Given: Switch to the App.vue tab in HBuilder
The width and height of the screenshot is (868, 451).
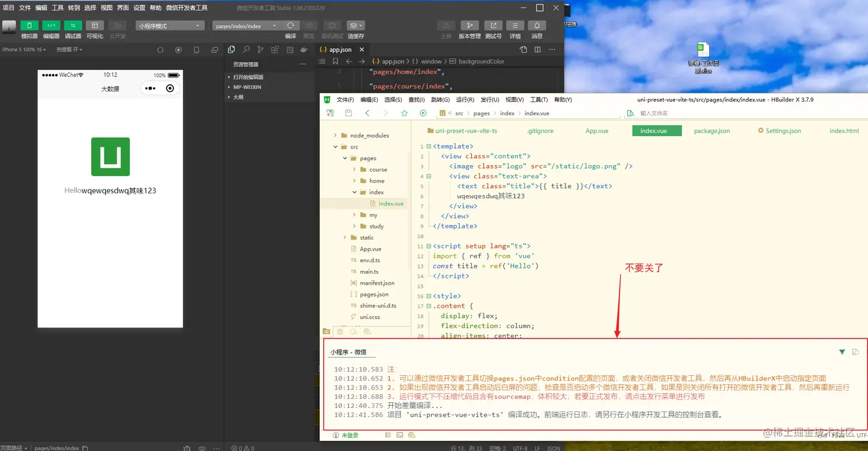Looking at the screenshot, I should [x=596, y=131].
